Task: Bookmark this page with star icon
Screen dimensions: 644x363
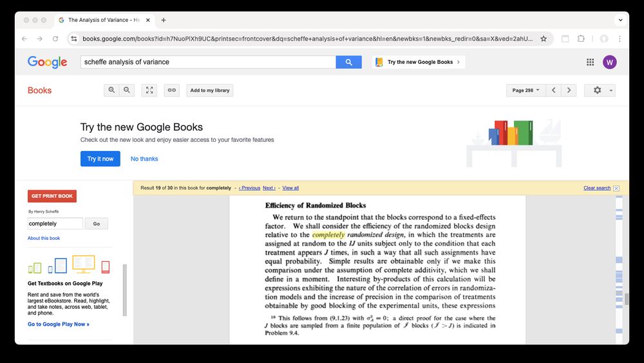Action: (544, 39)
